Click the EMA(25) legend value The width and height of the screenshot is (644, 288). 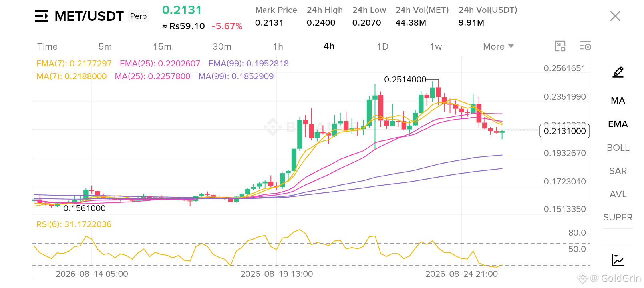[x=160, y=64]
